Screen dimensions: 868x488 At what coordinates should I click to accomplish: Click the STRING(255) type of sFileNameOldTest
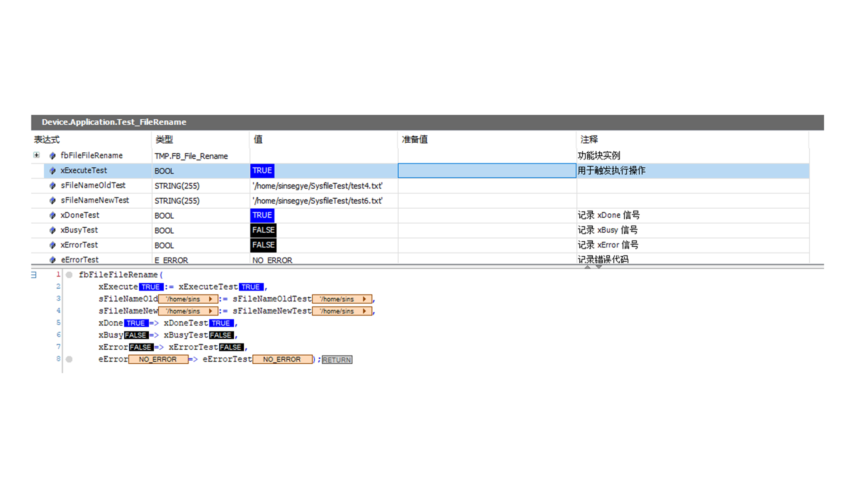pos(177,186)
